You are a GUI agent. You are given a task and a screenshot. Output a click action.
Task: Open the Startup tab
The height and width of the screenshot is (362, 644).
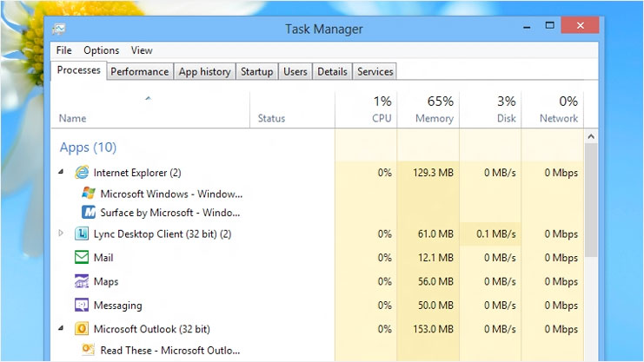256,71
